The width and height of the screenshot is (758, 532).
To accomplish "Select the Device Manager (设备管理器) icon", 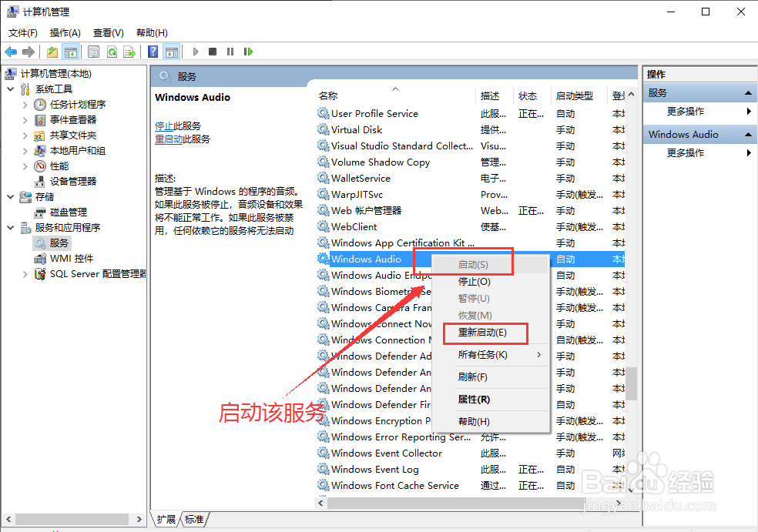I will point(39,182).
